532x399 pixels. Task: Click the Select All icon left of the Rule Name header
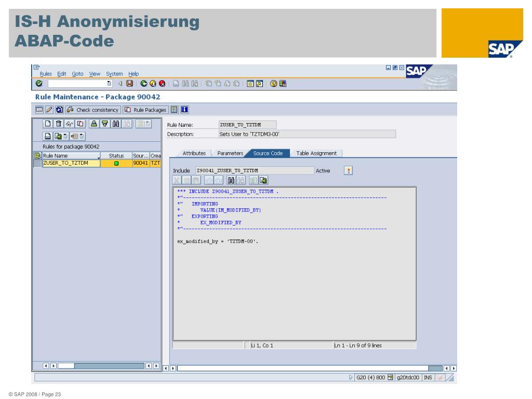(37, 156)
